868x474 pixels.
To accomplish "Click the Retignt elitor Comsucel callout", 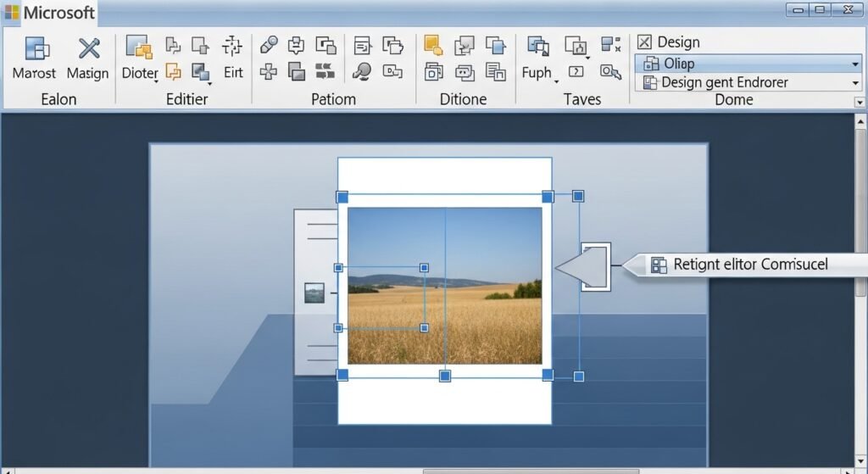I will click(x=746, y=265).
